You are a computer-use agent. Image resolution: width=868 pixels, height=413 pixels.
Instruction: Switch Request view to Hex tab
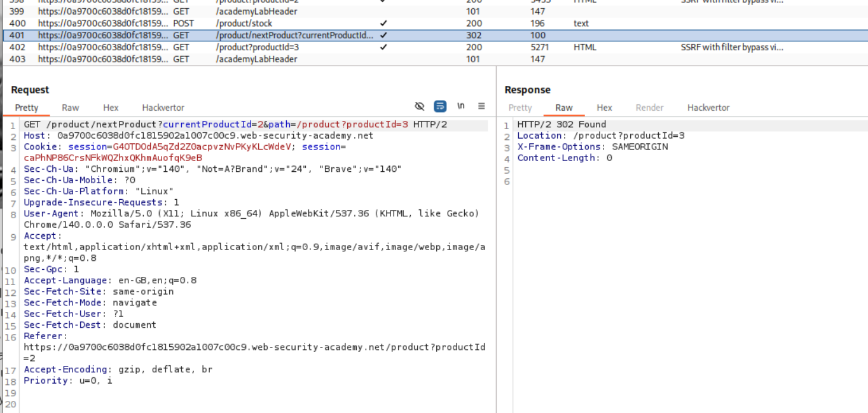[x=111, y=108]
